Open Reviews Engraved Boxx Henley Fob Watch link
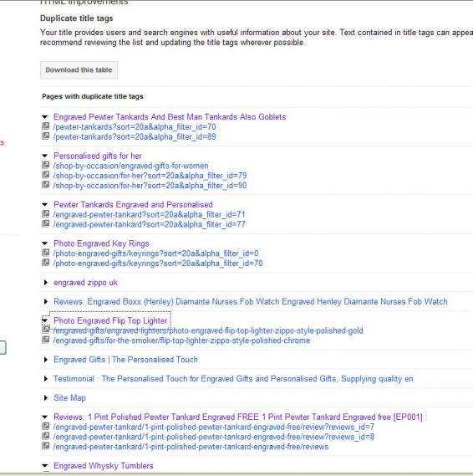 point(251,301)
